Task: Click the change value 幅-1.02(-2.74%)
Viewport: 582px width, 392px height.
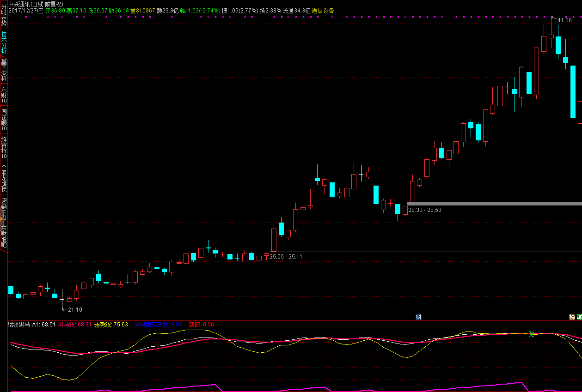Action: tap(200, 10)
